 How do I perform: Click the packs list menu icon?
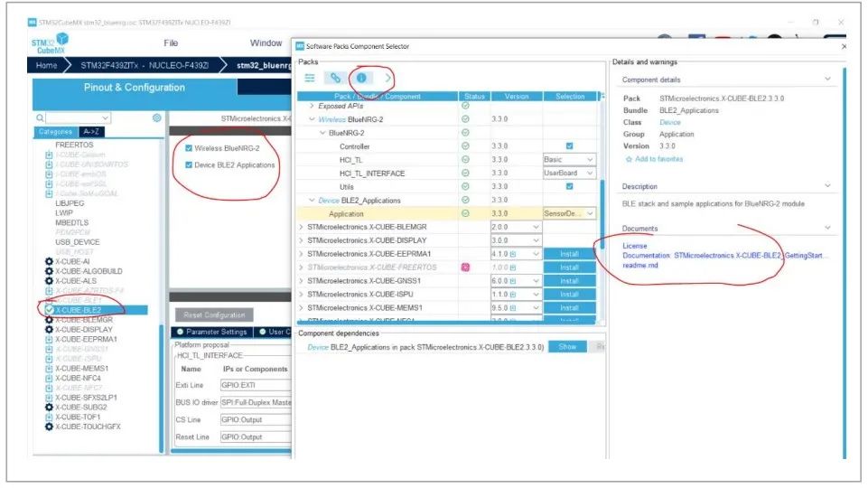pos(310,78)
